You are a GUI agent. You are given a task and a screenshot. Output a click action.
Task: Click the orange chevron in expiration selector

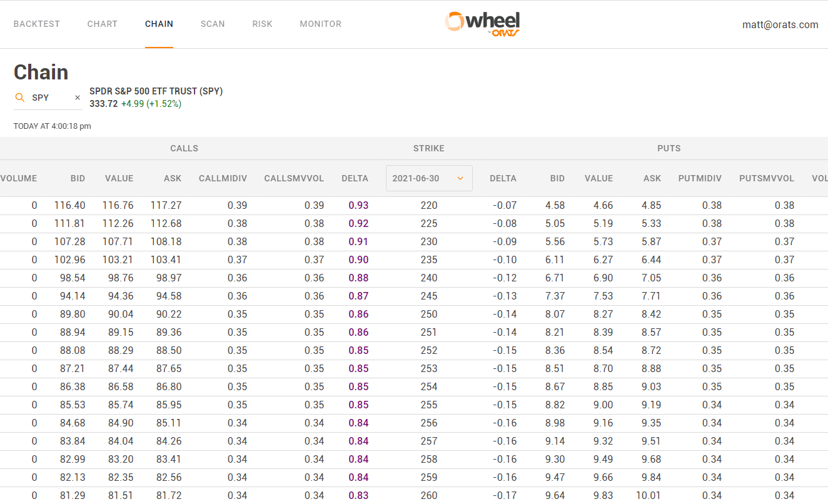pyautogui.click(x=460, y=178)
